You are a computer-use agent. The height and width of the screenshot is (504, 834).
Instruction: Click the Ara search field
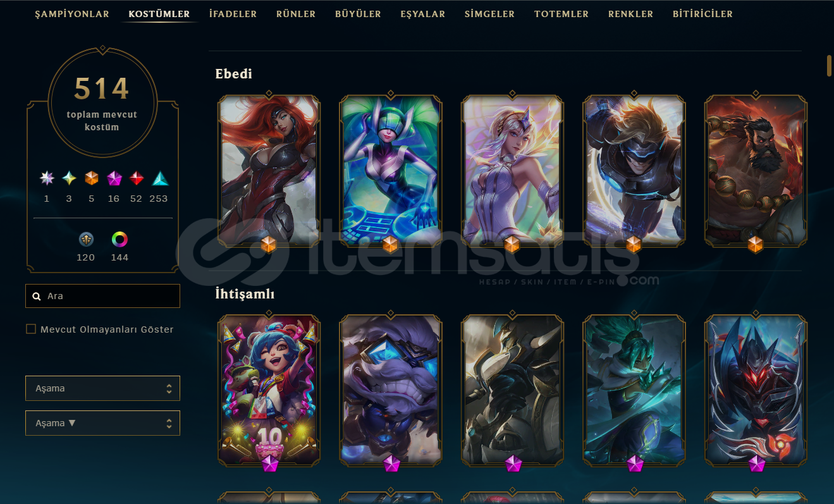pos(102,296)
